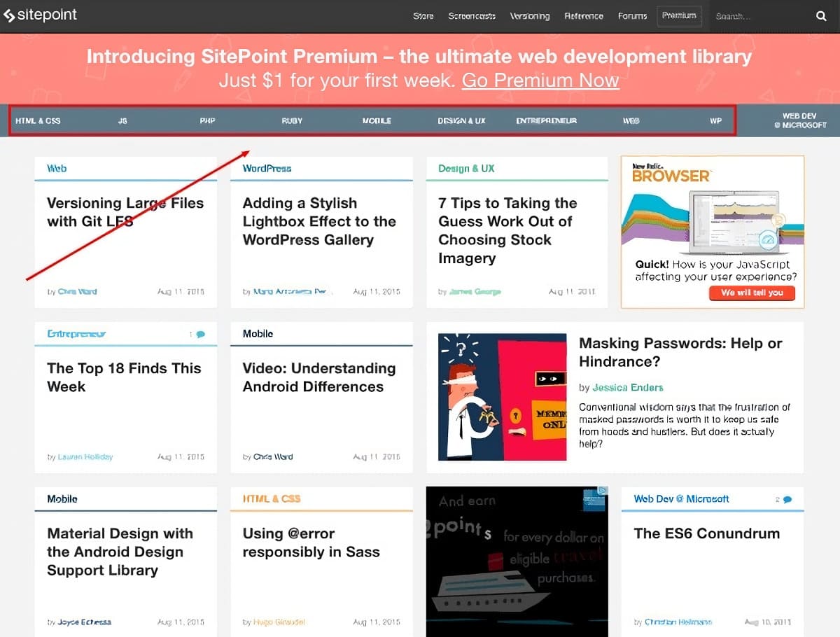
Task: Click the comment bubble on Entrepreneur card
Action: [201, 335]
